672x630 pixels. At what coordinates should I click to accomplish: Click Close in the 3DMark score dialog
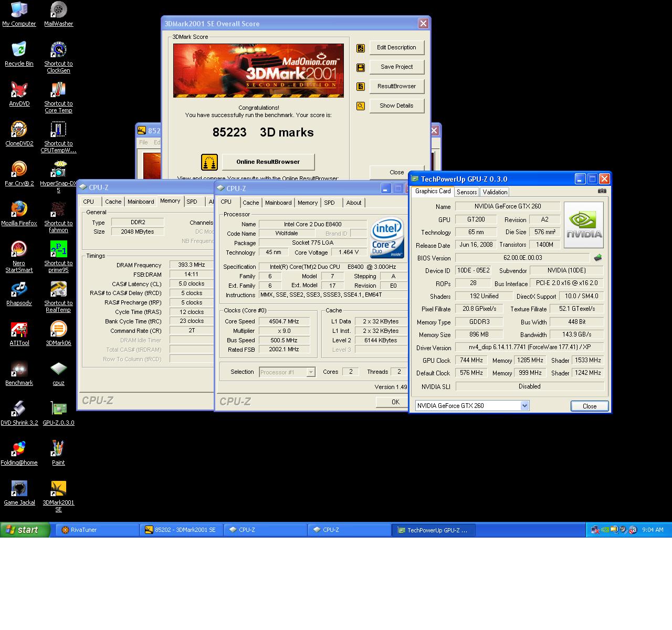click(396, 172)
